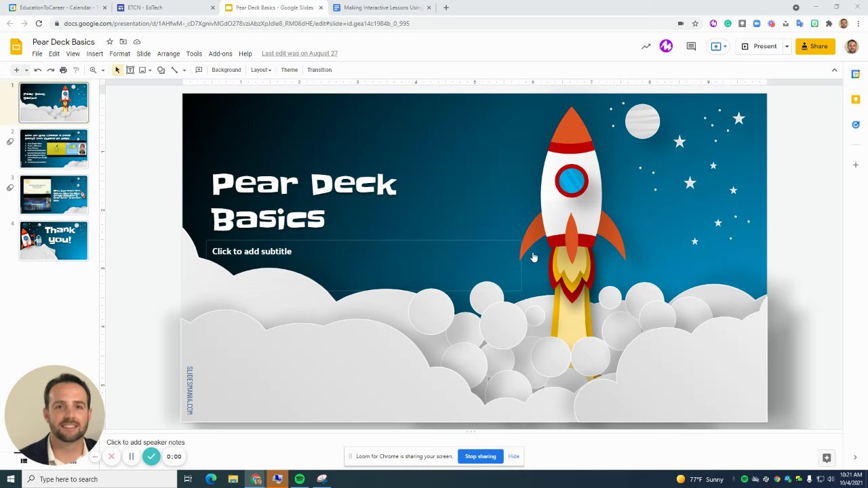Open the Google Tasks side panel
868x488 pixels.
tap(856, 125)
